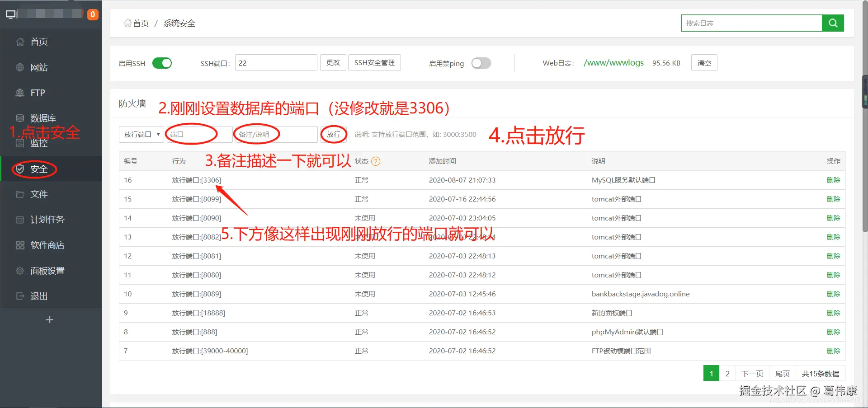868x408 pixels.
Task: Click the 安全 shield icon in sidebar
Action: tap(20, 169)
